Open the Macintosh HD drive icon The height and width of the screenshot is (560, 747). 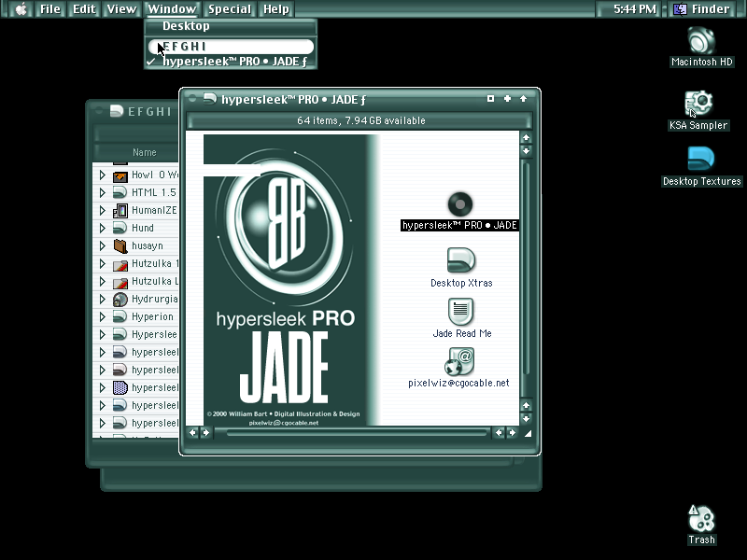click(x=701, y=40)
